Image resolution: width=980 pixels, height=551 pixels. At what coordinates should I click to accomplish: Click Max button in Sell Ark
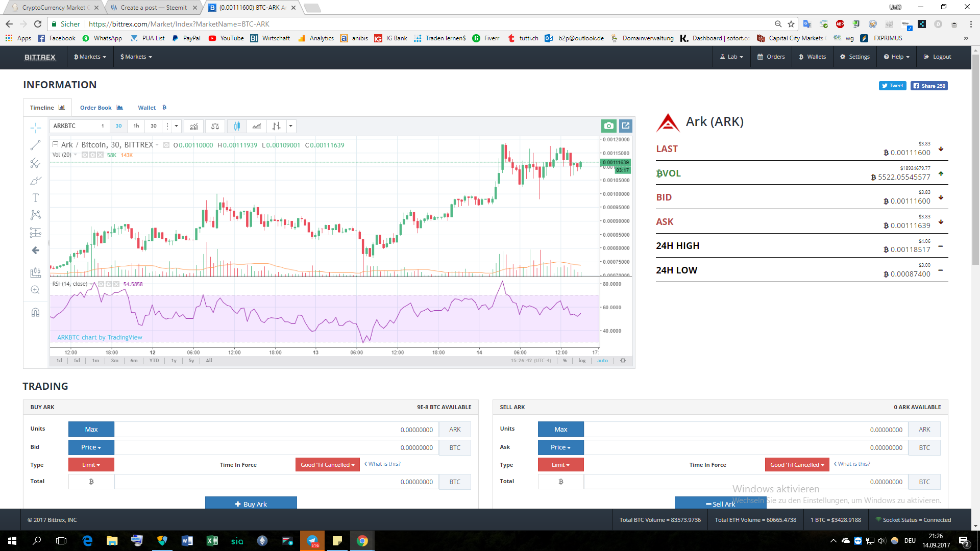pyautogui.click(x=560, y=430)
